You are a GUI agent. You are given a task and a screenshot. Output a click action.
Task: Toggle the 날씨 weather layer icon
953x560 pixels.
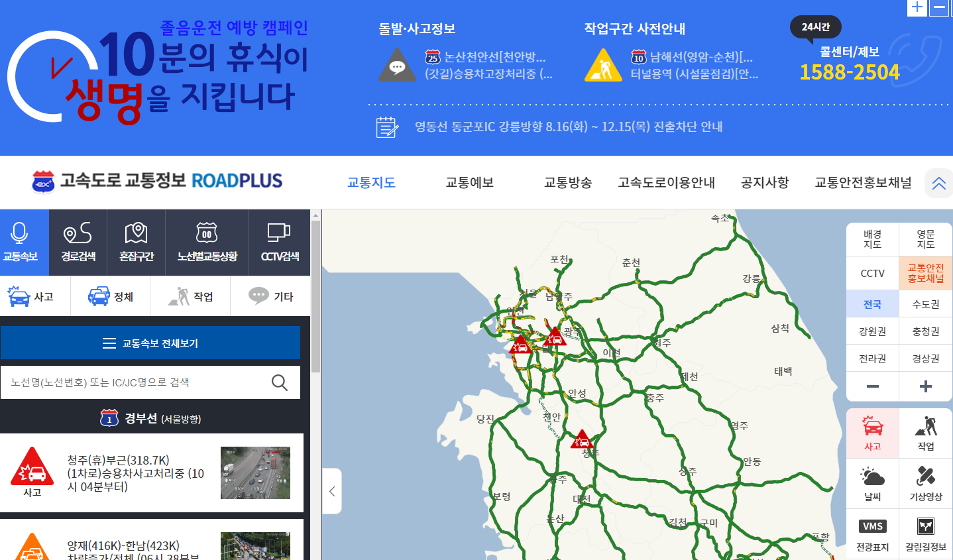[x=872, y=483]
